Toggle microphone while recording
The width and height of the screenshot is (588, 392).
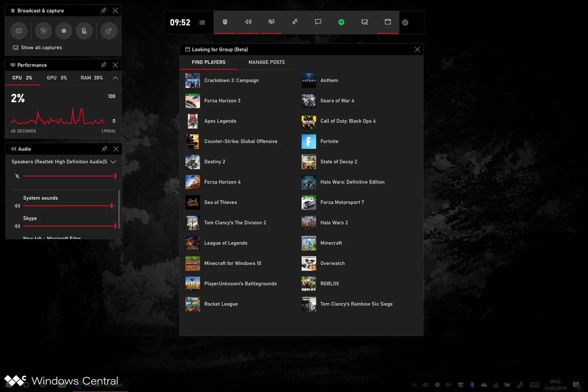84,31
